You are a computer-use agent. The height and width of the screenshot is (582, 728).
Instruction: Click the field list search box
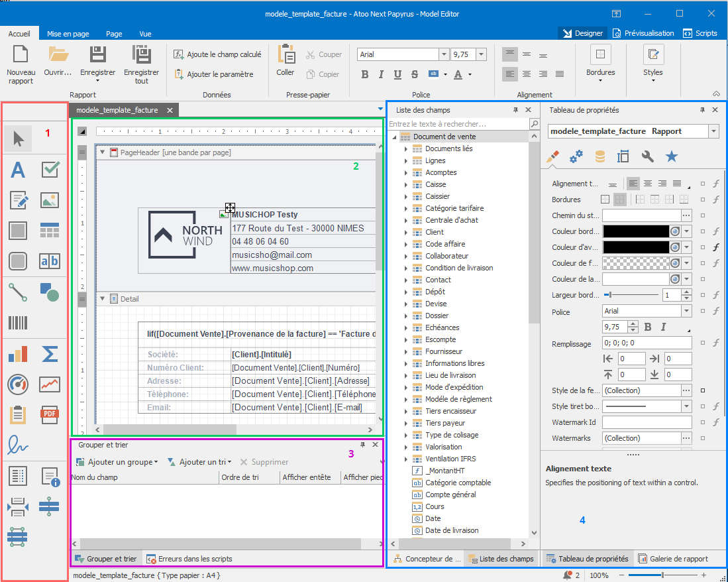[x=458, y=124]
